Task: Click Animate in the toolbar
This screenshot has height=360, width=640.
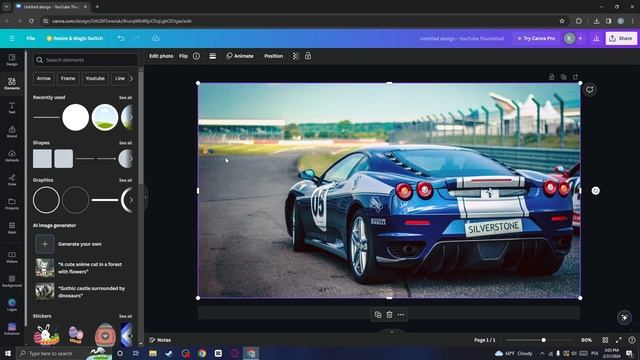Action: click(x=240, y=56)
